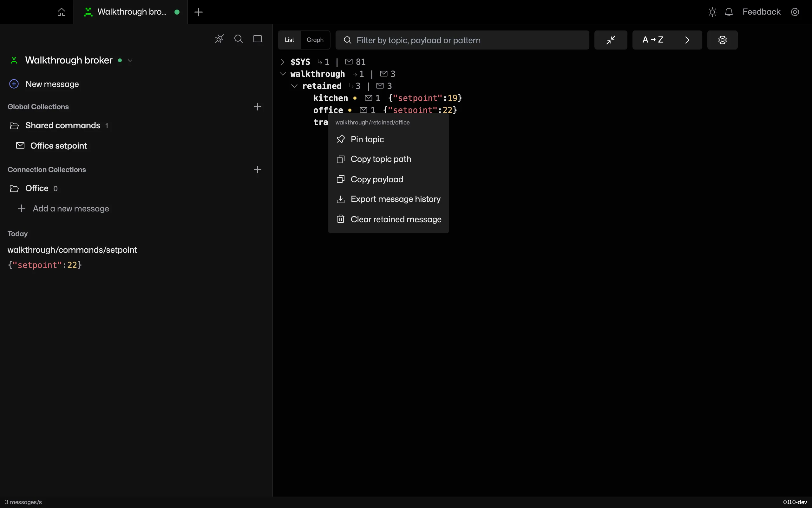The height and width of the screenshot is (508, 812).
Task: Choose Pin topic from context menu
Action: (x=388, y=139)
